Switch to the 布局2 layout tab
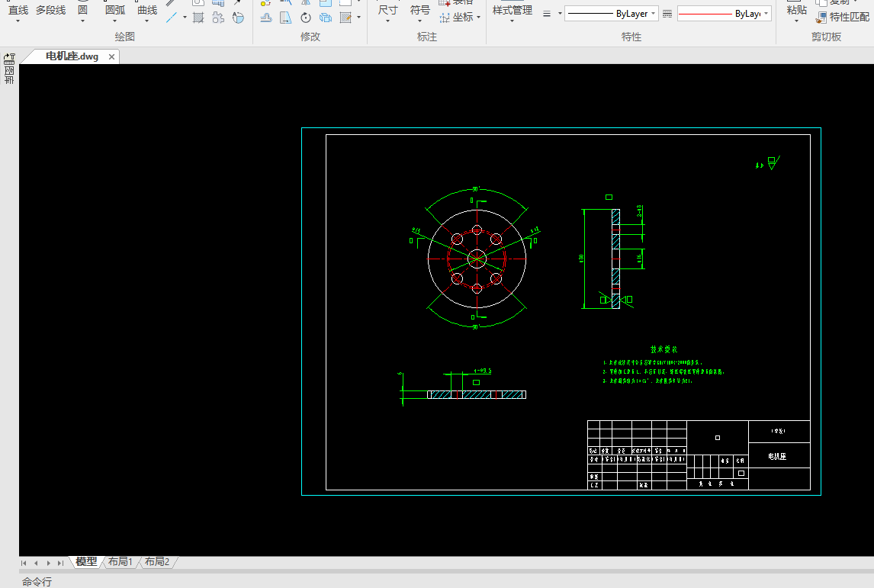The height and width of the screenshot is (588, 874). 156,562
